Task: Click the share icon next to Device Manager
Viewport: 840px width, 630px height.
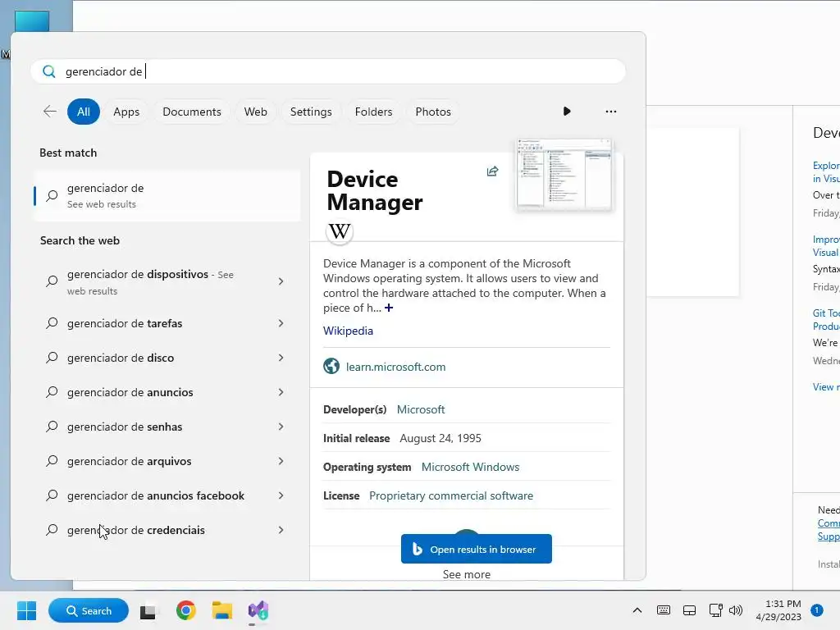Action: coord(492,171)
